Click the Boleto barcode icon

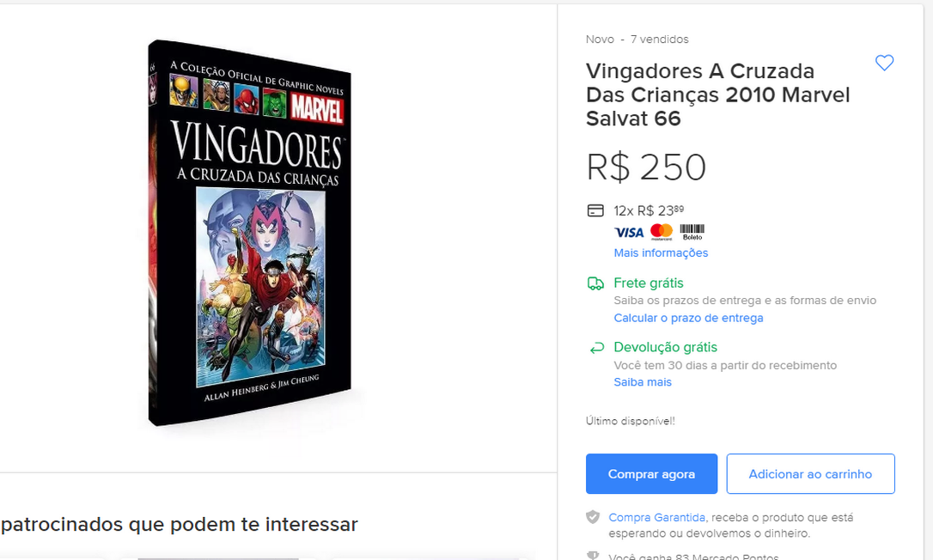(x=692, y=232)
